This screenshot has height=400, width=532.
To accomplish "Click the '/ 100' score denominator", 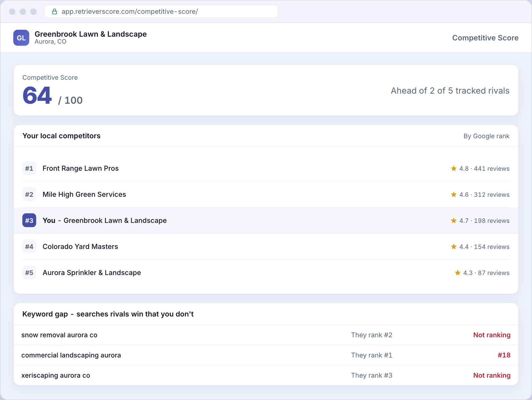I will pyautogui.click(x=70, y=100).
